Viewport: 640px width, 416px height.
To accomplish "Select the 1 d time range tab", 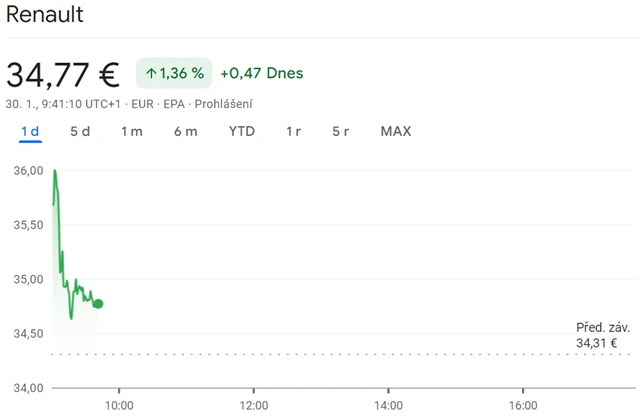I will (x=30, y=131).
